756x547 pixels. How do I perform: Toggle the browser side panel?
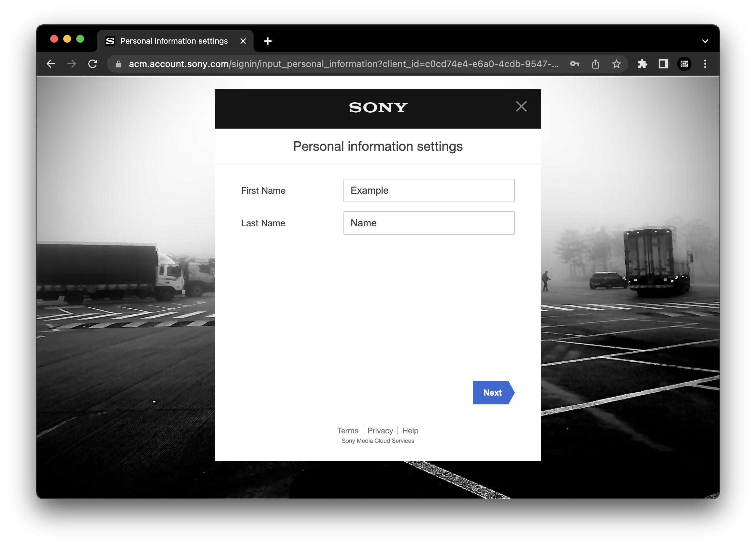(x=663, y=63)
